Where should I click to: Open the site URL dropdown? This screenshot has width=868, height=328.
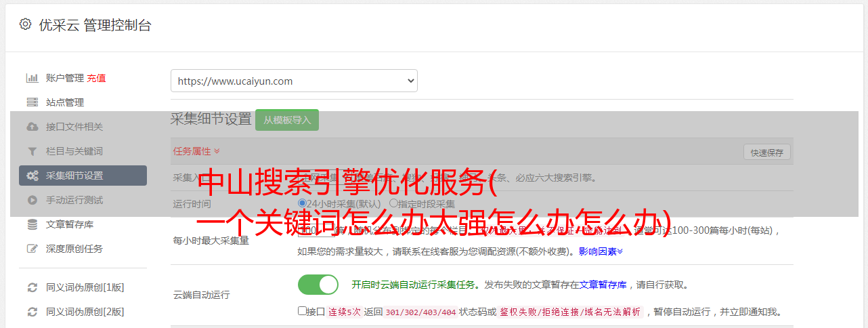tap(294, 81)
